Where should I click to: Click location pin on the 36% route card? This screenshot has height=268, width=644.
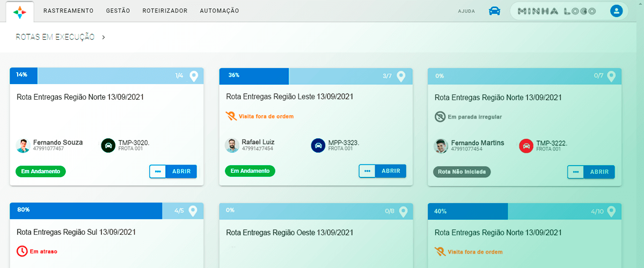click(x=401, y=76)
